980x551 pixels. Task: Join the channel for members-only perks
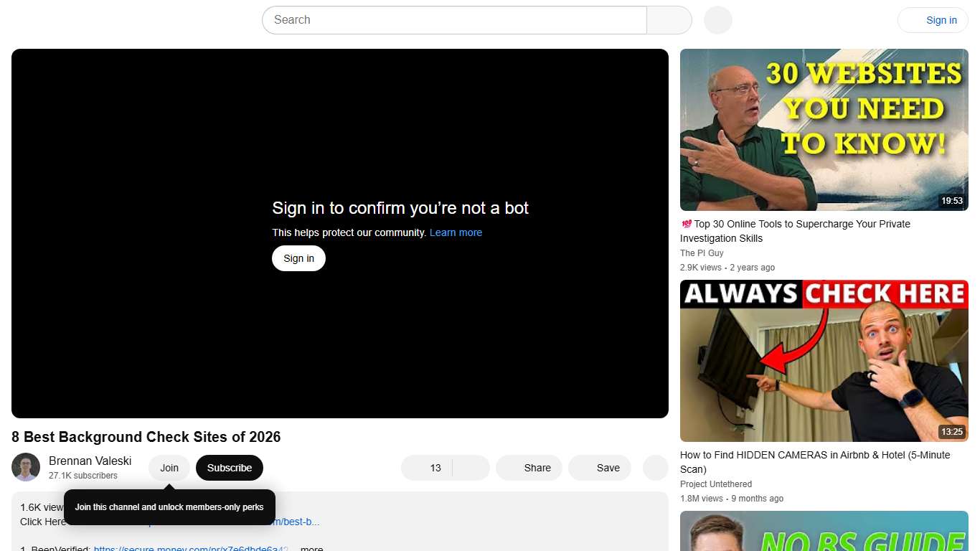pos(169,467)
